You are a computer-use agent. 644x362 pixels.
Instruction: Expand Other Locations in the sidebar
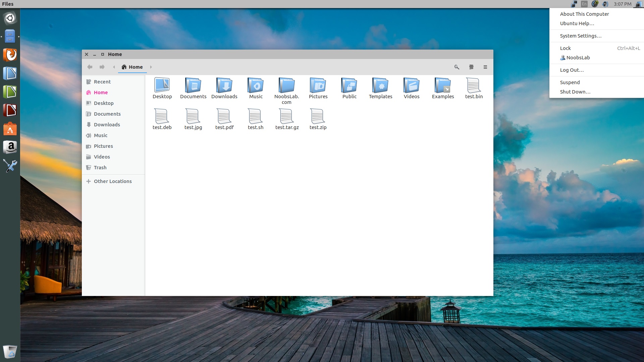tap(113, 181)
